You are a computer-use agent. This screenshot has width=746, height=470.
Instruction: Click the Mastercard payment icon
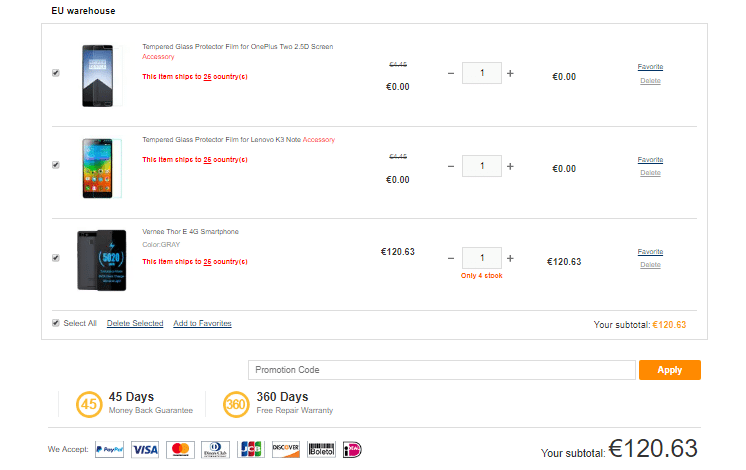(180, 449)
